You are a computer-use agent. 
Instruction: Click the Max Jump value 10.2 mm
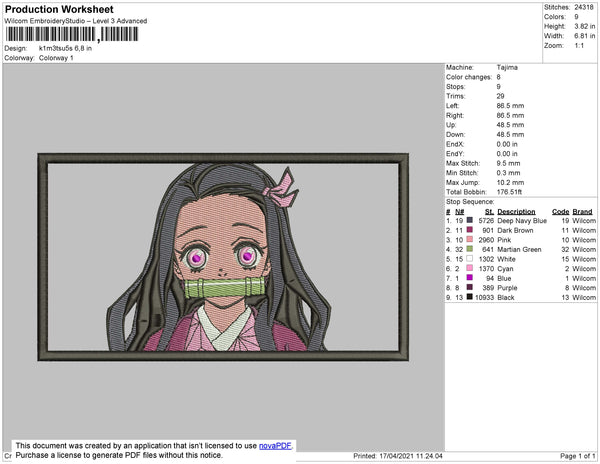pyautogui.click(x=510, y=182)
